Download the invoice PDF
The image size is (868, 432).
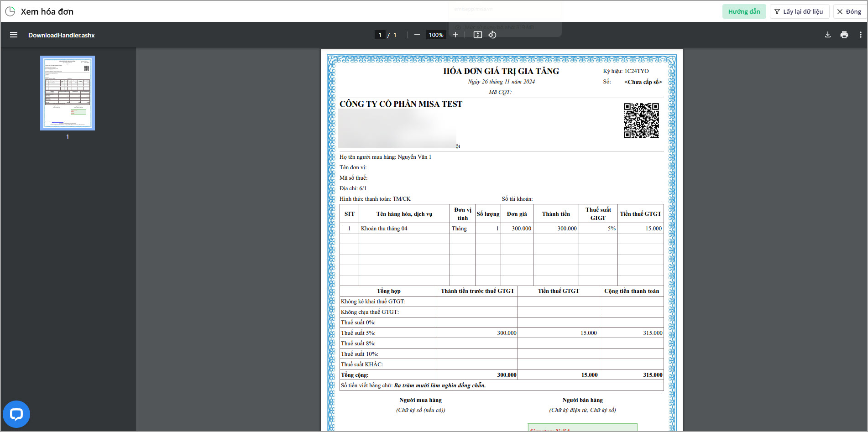pyautogui.click(x=827, y=35)
